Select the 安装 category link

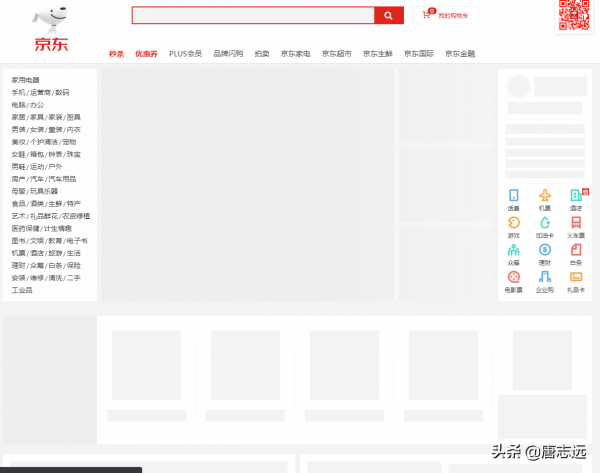coord(18,278)
